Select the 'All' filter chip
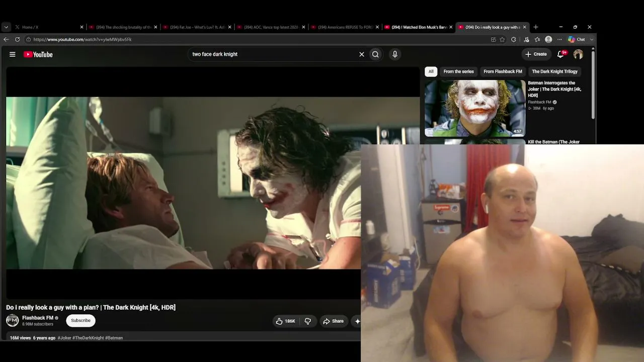This screenshot has width=644, height=362. coord(431,71)
